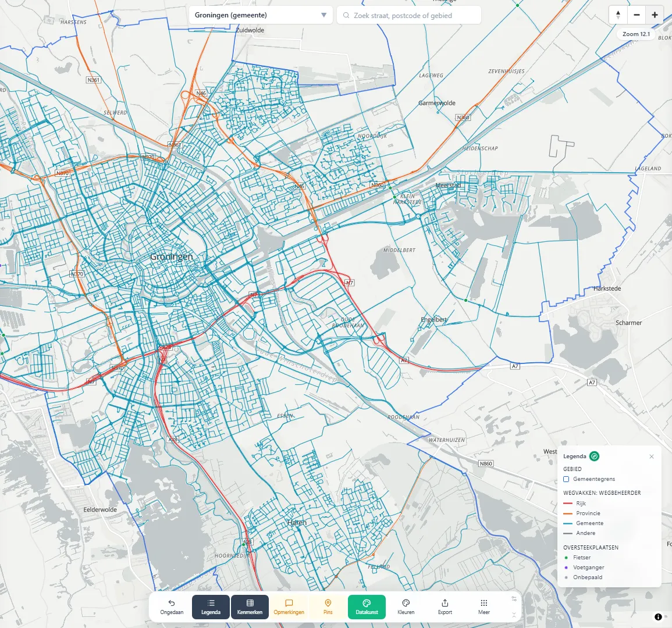Screen dimensions: 672x628
Task: Click the Haren town label on map
Action: click(297, 523)
